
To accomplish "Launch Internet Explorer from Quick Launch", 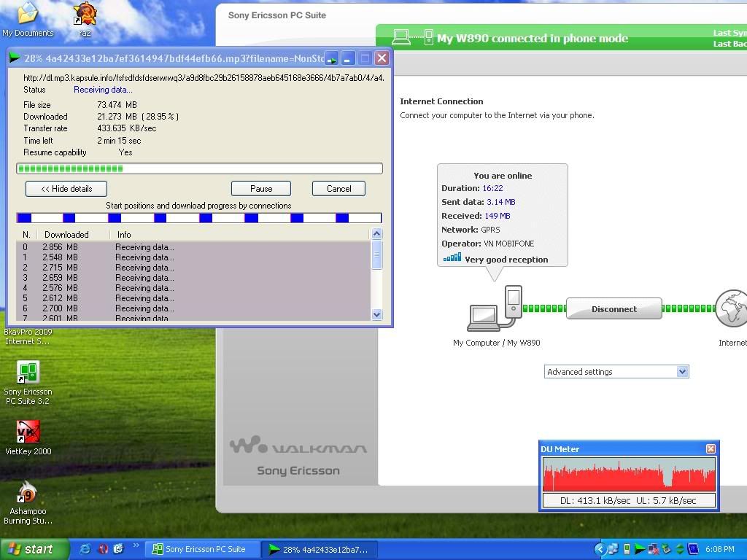I will (85, 549).
